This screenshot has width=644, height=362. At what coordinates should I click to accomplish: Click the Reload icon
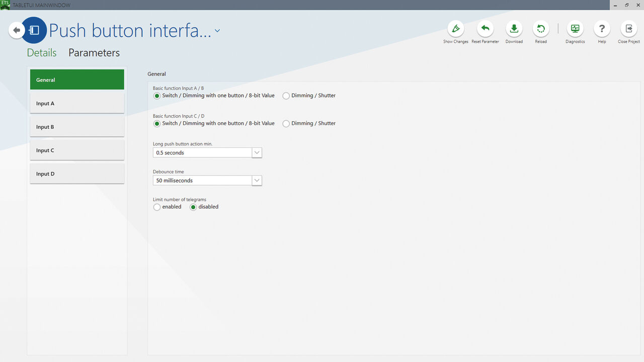[x=541, y=29]
